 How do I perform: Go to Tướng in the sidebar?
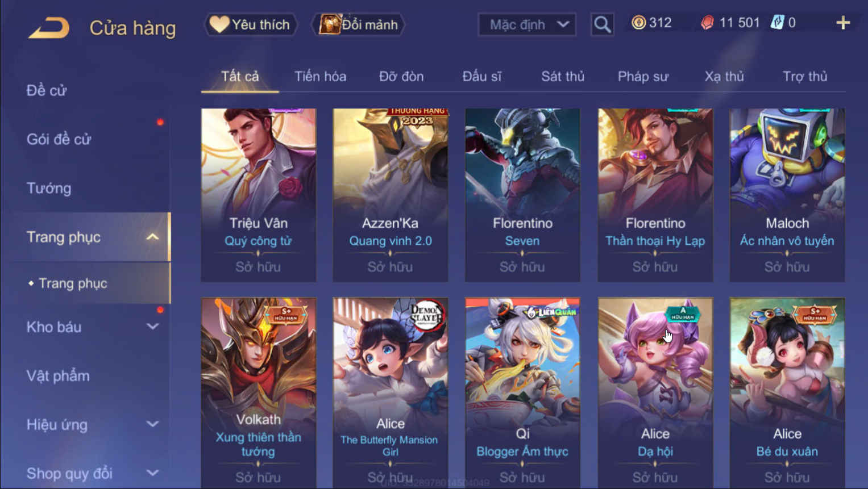(x=49, y=188)
